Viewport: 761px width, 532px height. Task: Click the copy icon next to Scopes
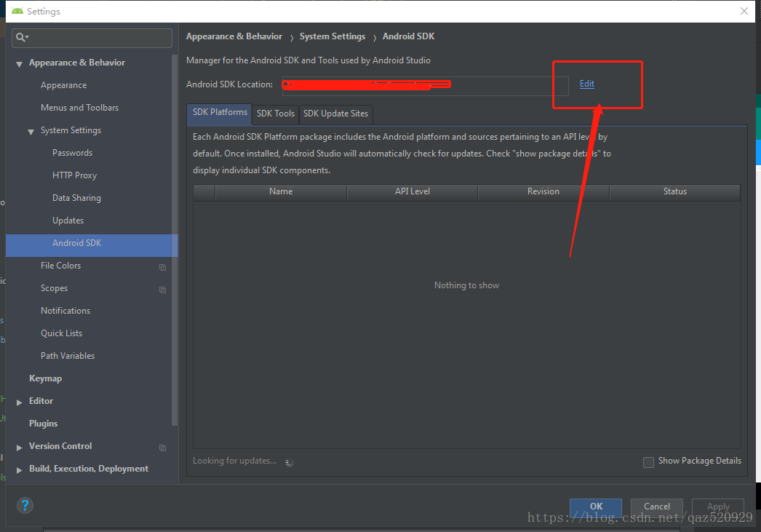pyautogui.click(x=162, y=290)
